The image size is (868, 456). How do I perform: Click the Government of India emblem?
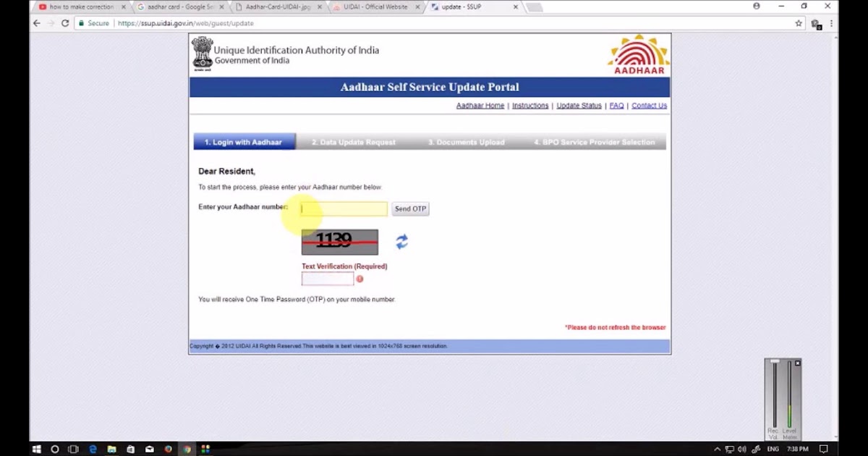[x=202, y=53]
